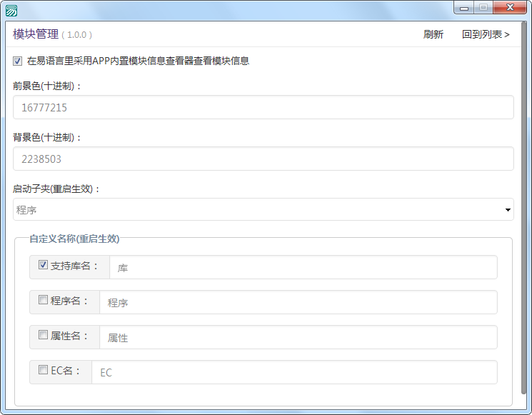Screen dimensions: 532x415
Task: Click the 前景色 input field showing 16777215
Action: tap(264, 107)
